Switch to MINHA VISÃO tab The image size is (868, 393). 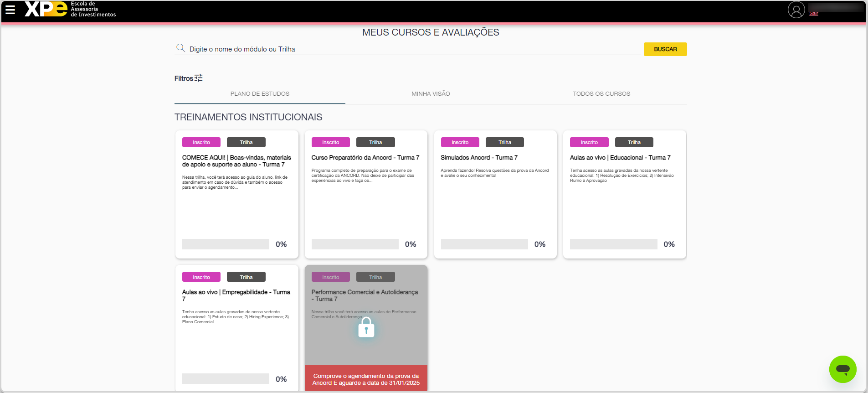click(x=431, y=94)
